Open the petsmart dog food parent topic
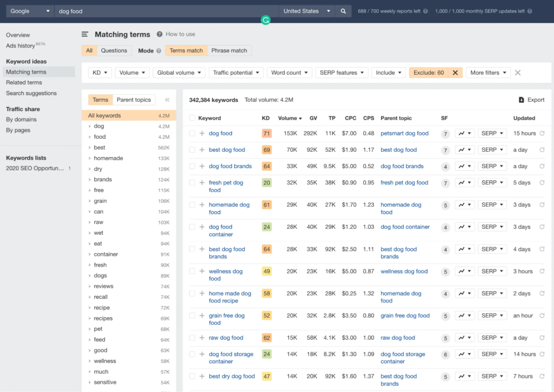554x392 pixels. pos(404,133)
